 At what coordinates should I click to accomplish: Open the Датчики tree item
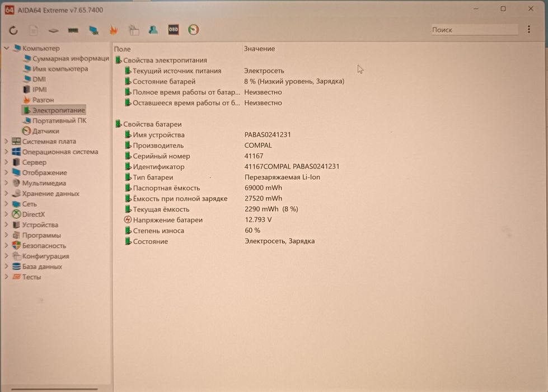41,131
